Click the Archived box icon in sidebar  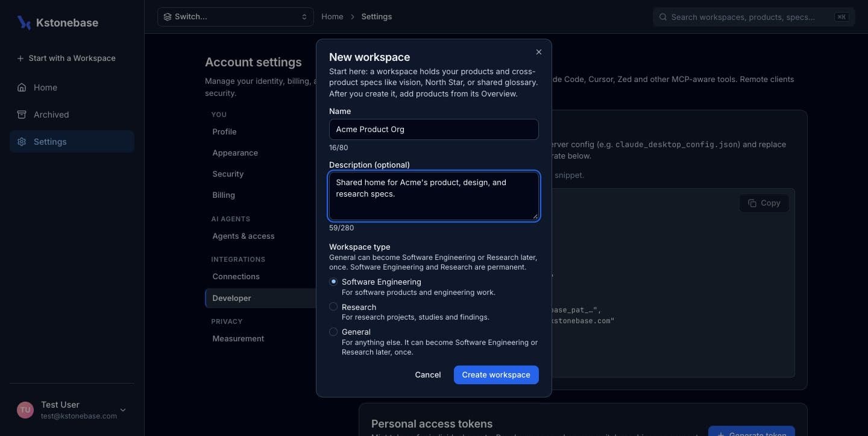(x=22, y=115)
